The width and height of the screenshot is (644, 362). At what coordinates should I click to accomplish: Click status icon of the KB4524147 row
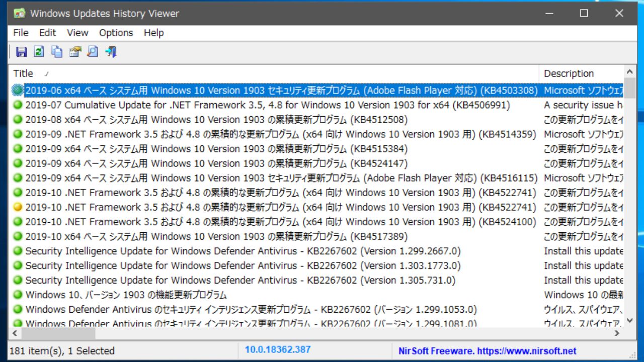click(x=18, y=163)
